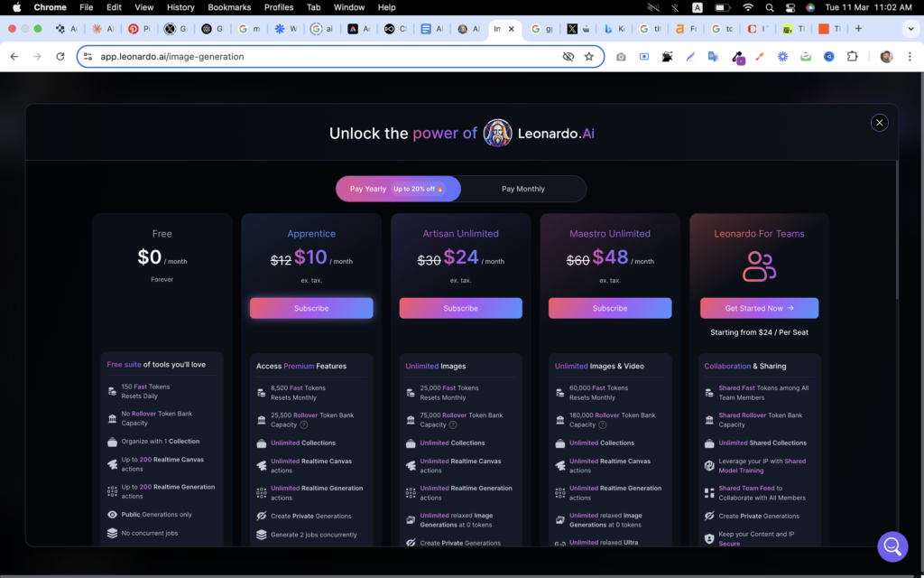Open the purple search chat bubble

tap(892, 546)
